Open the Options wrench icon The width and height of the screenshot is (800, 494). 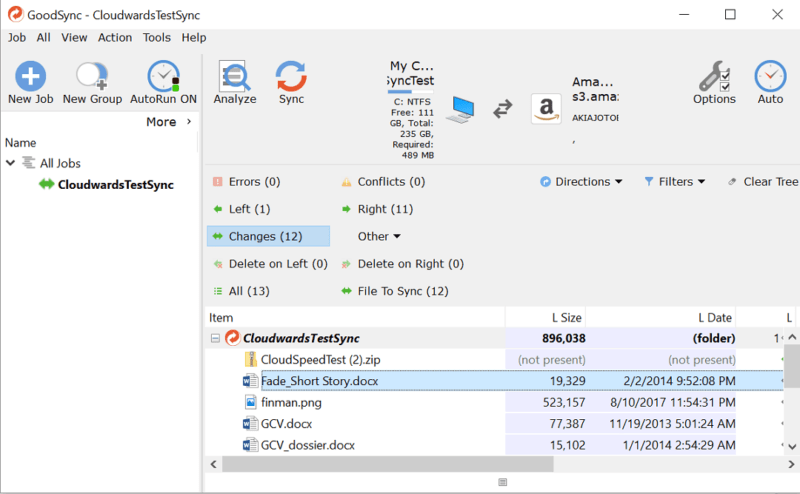(x=714, y=76)
